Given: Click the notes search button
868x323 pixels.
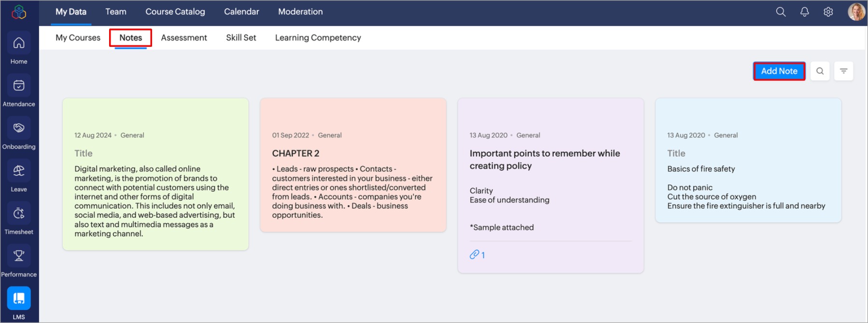Looking at the screenshot, I should point(820,71).
